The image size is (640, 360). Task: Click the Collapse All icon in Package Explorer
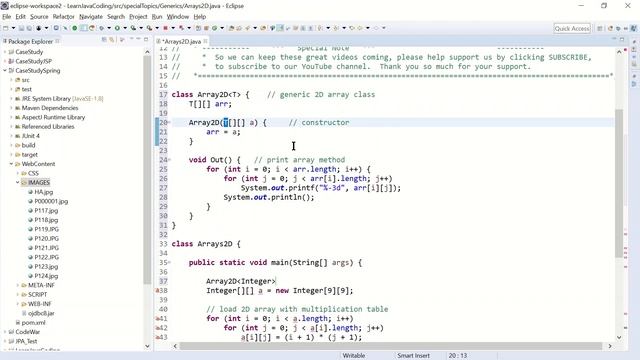pyautogui.click(x=104, y=40)
